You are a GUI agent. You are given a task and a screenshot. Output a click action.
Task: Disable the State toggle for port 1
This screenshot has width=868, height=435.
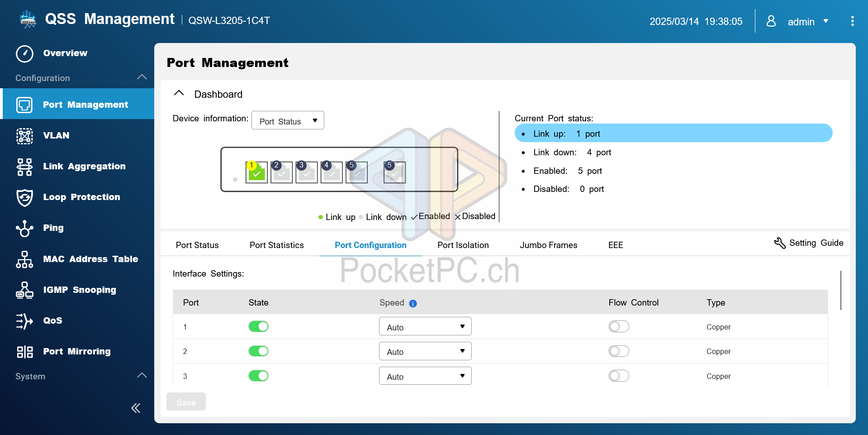pyautogui.click(x=258, y=326)
